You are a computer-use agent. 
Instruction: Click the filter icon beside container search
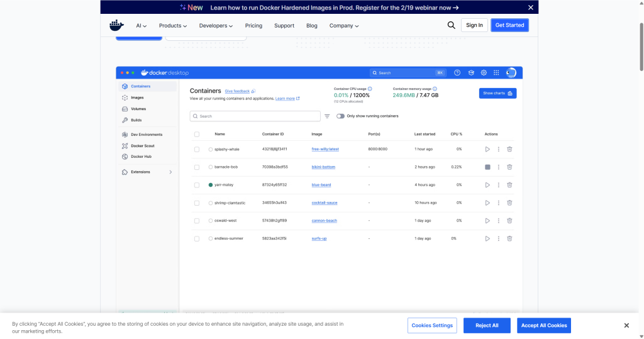tap(327, 116)
